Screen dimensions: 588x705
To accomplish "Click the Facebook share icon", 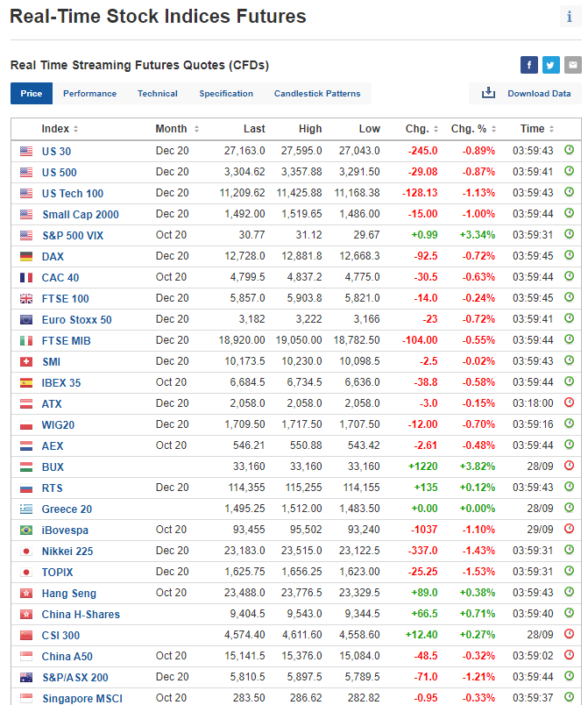I will [x=529, y=65].
